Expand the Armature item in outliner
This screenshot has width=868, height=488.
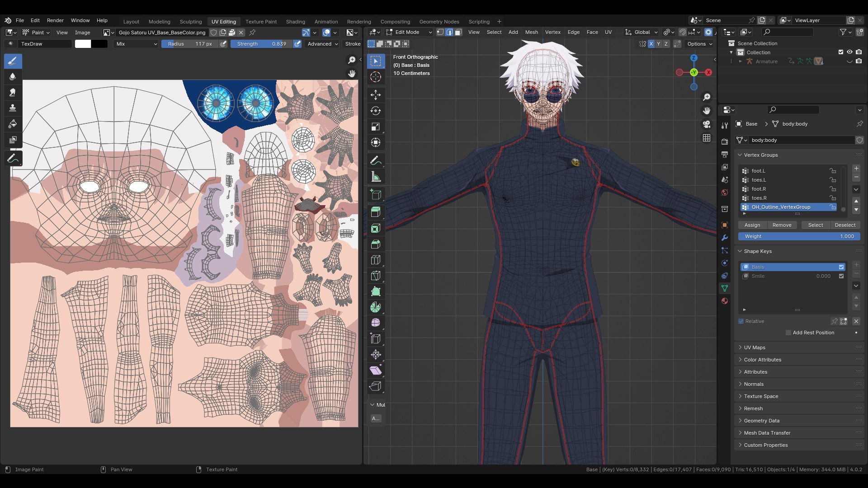coord(741,61)
